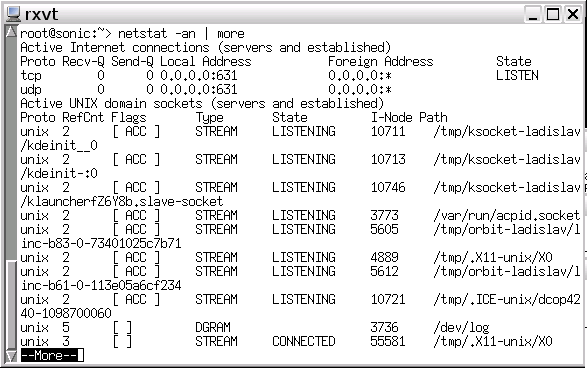
Task: Minimize the rxvt window
Action: coord(533,14)
